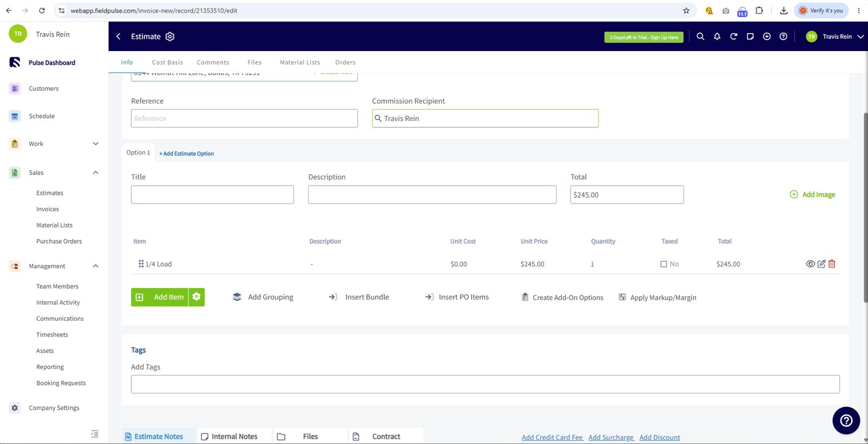Click Insert Bundle
Viewport: 868px width, 444px height.
click(359, 297)
